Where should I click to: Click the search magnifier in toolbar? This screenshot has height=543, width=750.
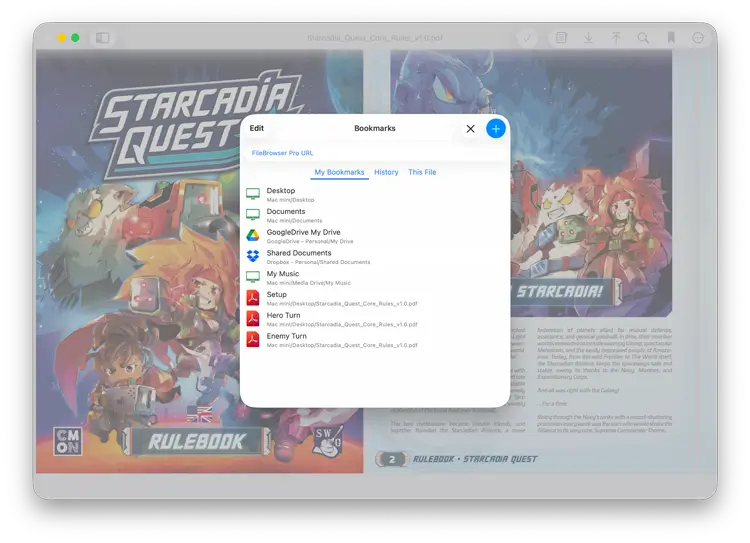pyautogui.click(x=643, y=38)
